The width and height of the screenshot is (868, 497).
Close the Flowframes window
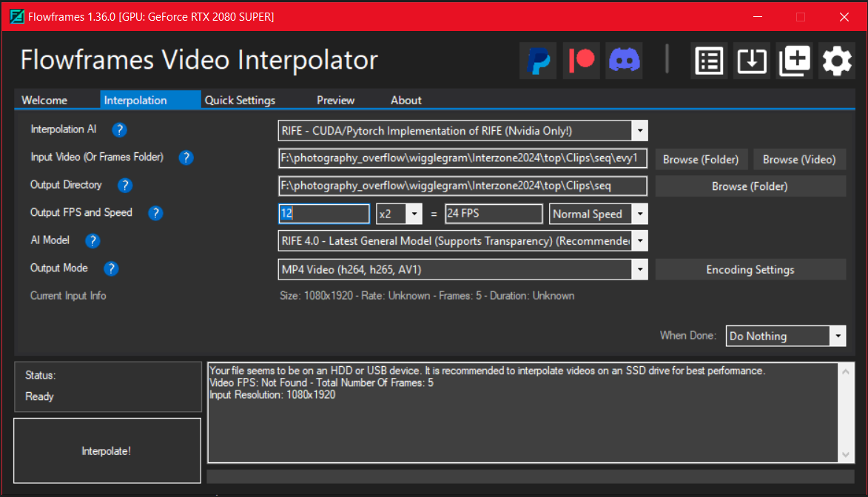coord(844,16)
